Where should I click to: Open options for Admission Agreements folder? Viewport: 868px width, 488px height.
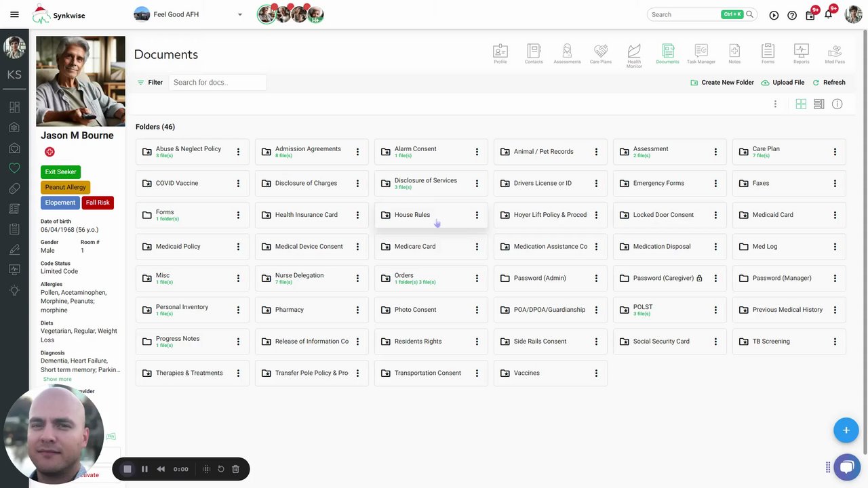pyautogui.click(x=357, y=152)
